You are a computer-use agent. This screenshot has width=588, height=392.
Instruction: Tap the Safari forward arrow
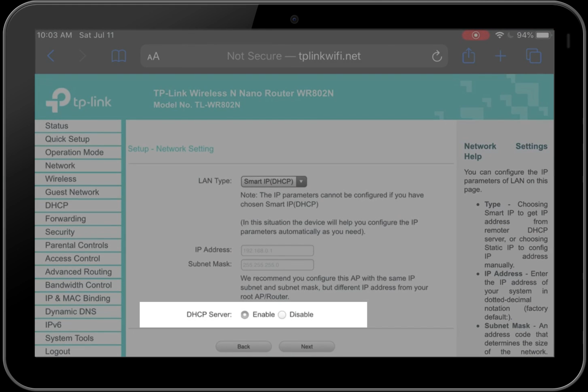(82, 56)
